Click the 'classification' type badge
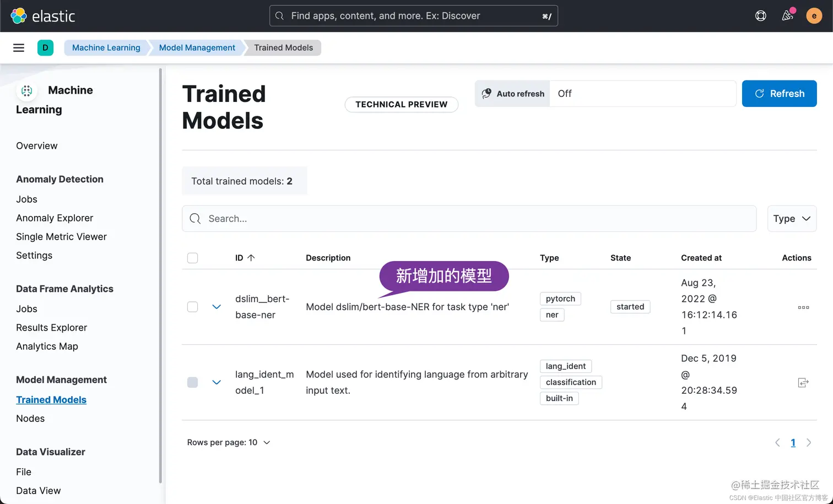833x504 pixels. click(571, 382)
